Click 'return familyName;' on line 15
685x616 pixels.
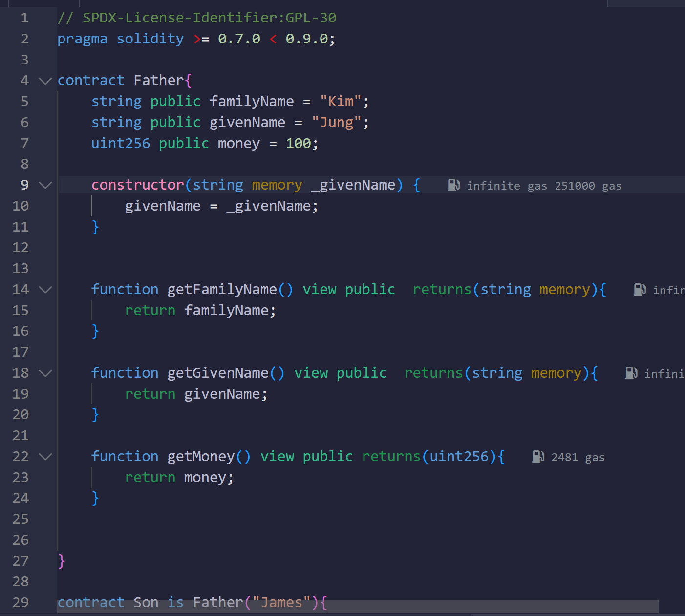(x=201, y=311)
